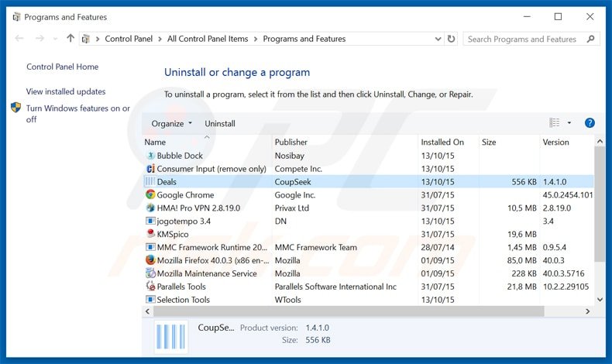Expand chevron after All Control Panel Items
612x364 pixels.
256,39
